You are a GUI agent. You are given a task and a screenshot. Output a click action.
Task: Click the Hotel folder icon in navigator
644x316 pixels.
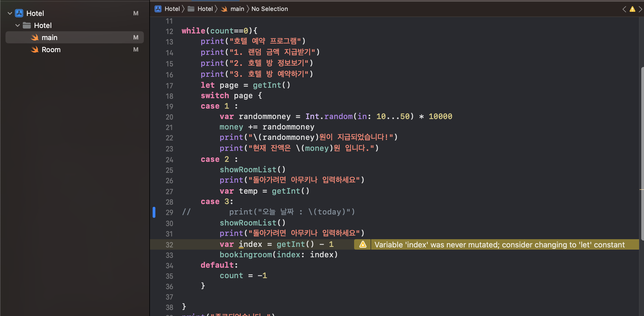(x=27, y=26)
